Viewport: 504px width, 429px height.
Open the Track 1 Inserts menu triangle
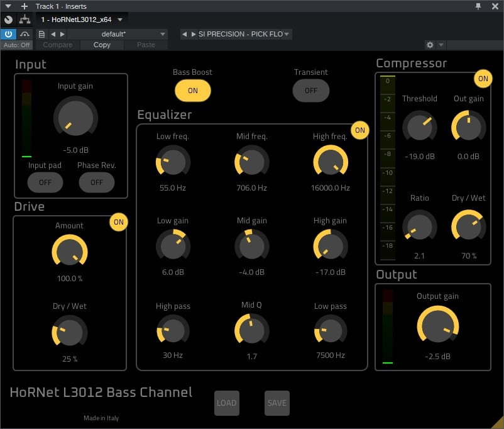coord(8,6)
